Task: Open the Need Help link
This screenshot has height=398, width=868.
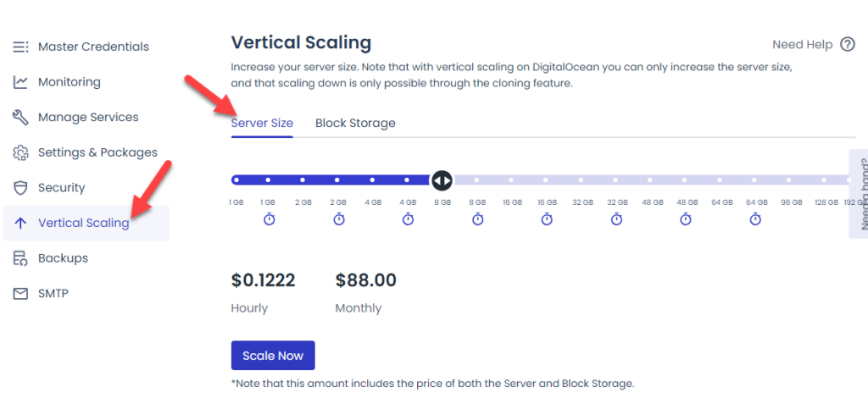Action: [x=802, y=45]
